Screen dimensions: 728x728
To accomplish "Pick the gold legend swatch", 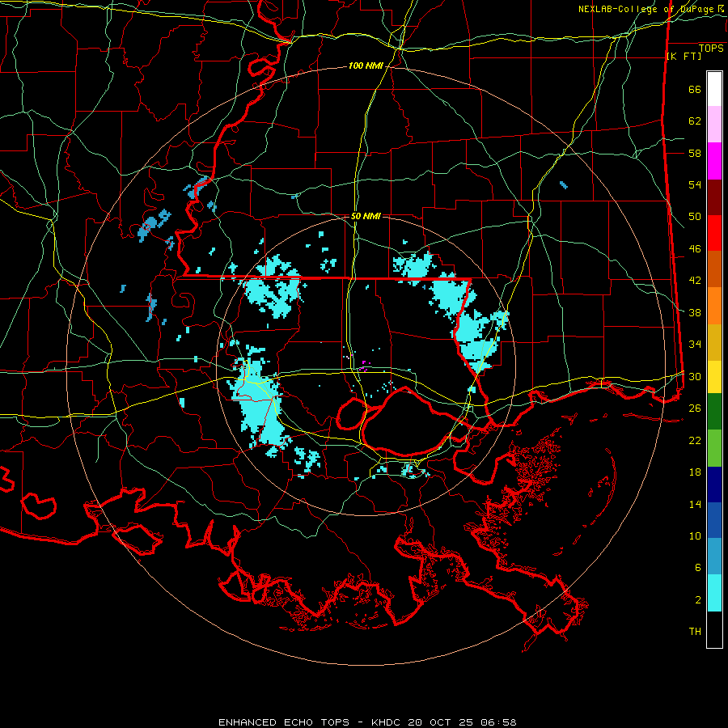I will pyautogui.click(x=714, y=343).
